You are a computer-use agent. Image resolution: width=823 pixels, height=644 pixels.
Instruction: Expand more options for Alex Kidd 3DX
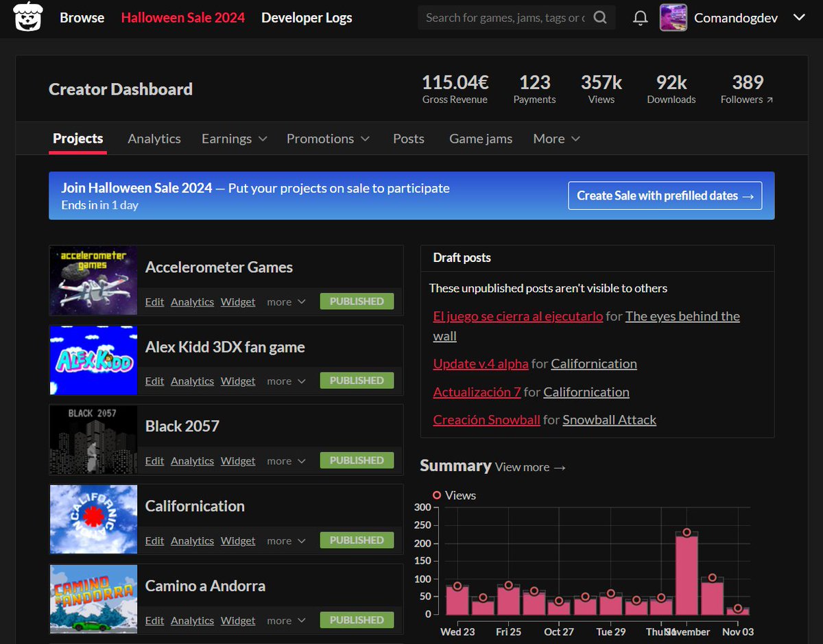[x=286, y=381]
